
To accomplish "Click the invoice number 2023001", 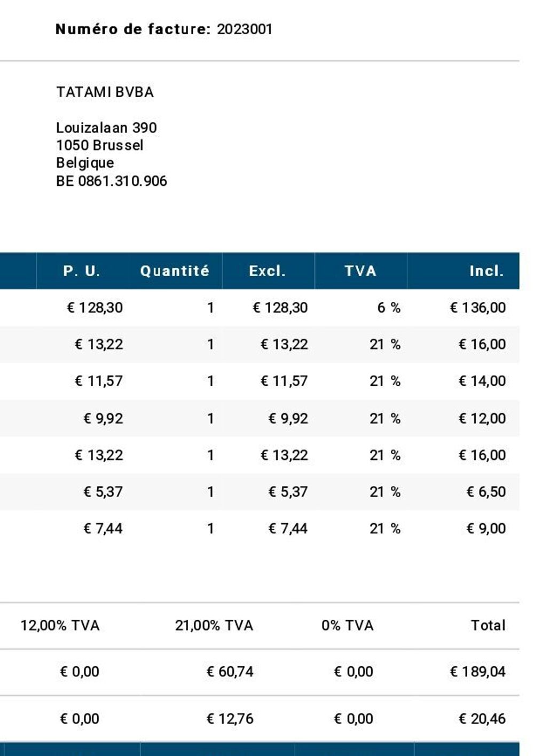I will (x=245, y=29).
